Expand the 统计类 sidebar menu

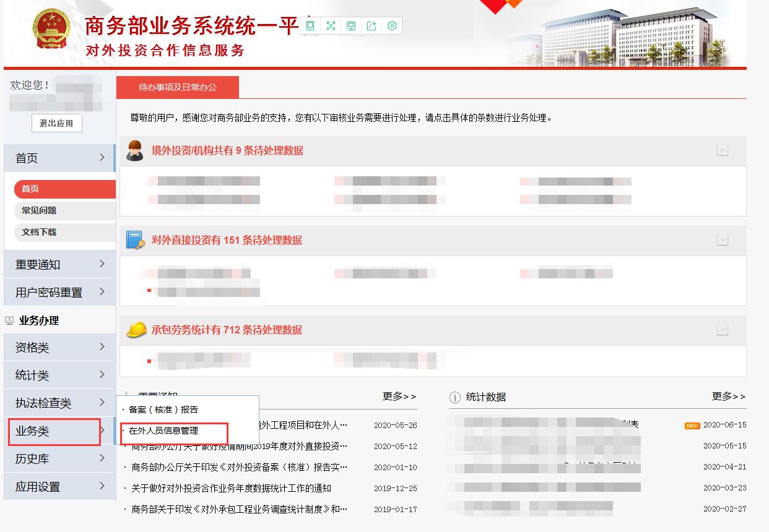pos(59,375)
